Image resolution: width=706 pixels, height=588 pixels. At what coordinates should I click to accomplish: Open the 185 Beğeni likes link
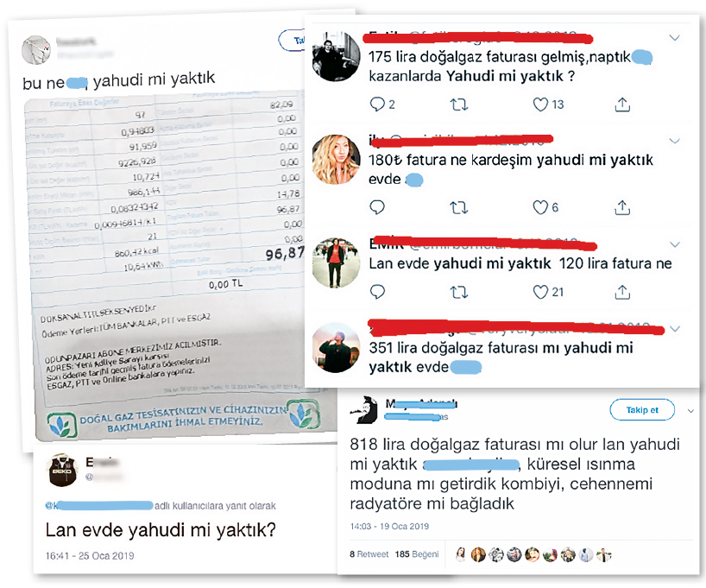417,554
